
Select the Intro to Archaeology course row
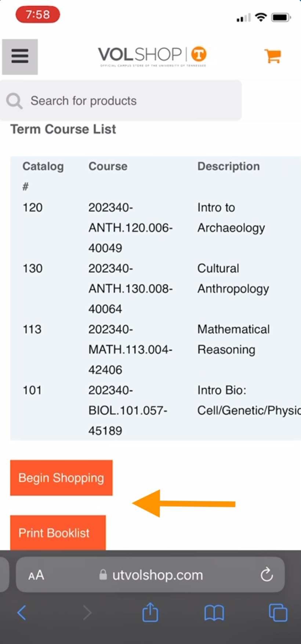(156, 228)
